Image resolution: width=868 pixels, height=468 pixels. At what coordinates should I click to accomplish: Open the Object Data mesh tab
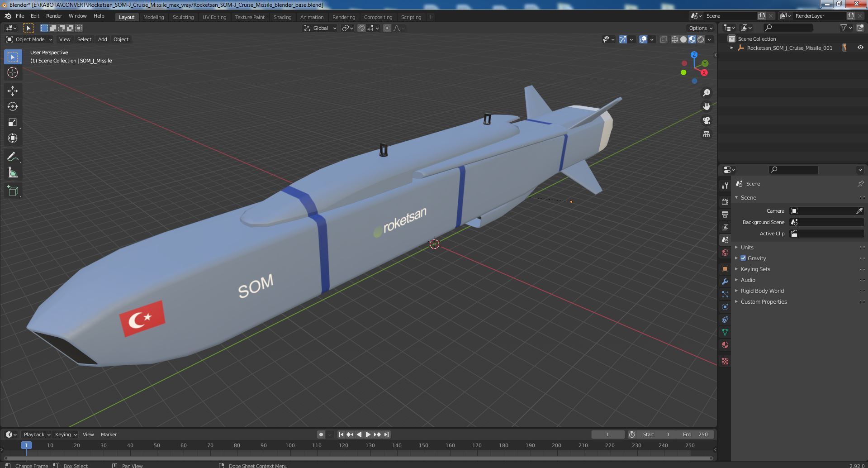click(725, 332)
